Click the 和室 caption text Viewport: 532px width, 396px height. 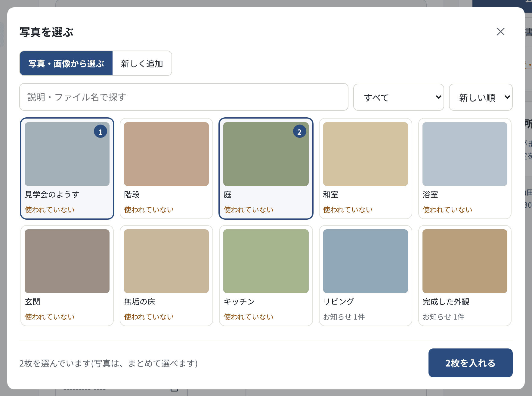[331, 194]
